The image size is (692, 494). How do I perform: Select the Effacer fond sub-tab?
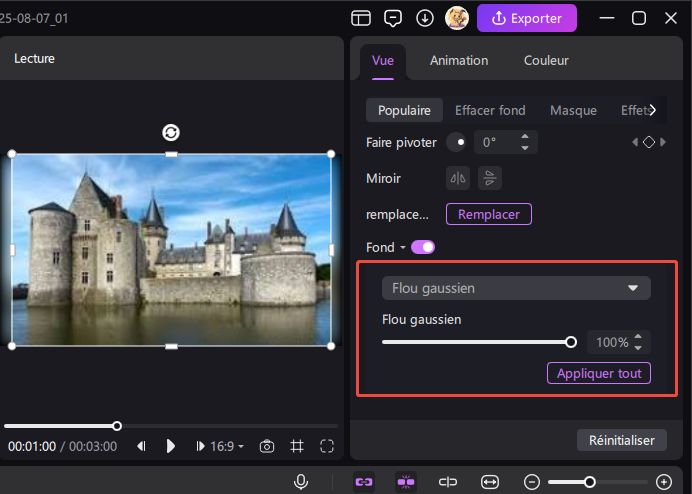click(490, 110)
